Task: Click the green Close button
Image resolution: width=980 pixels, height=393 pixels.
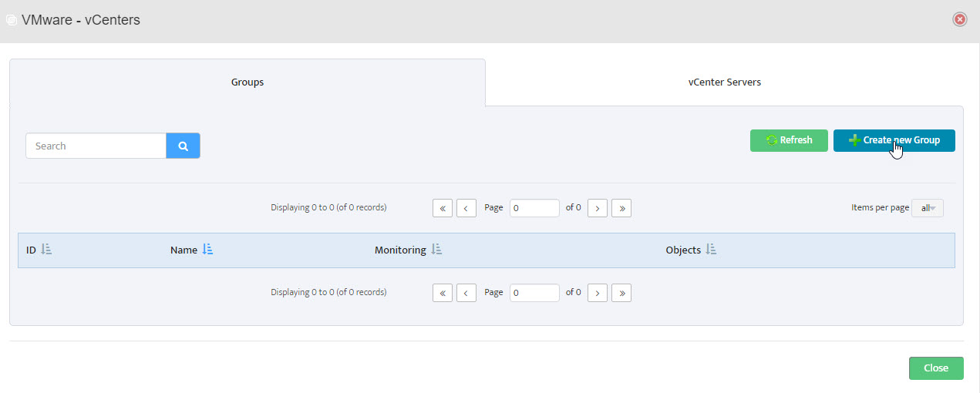Action: (x=936, y=368)
